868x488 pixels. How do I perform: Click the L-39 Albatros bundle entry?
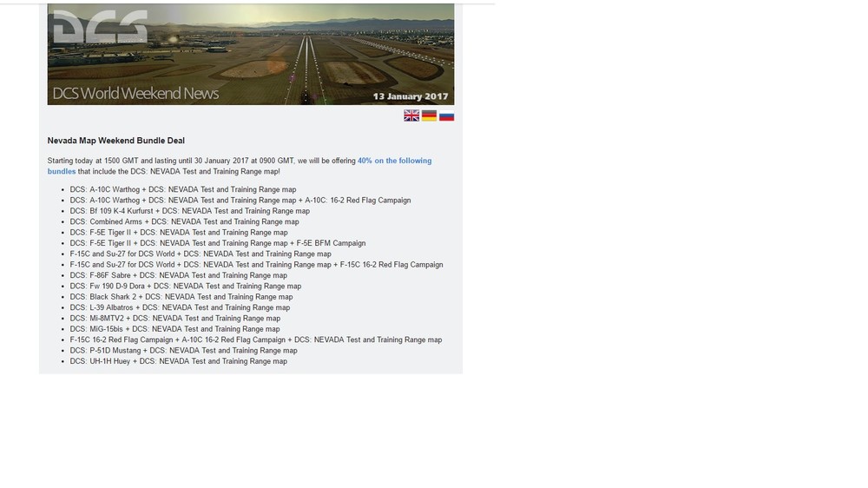point(180,307)
